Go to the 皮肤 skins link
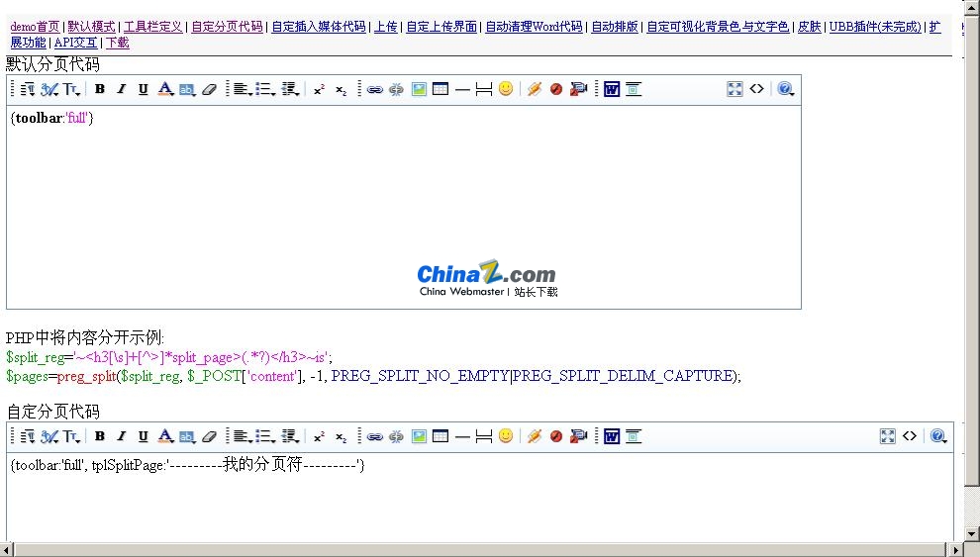The image size is (980, 557). click(810, 27)
